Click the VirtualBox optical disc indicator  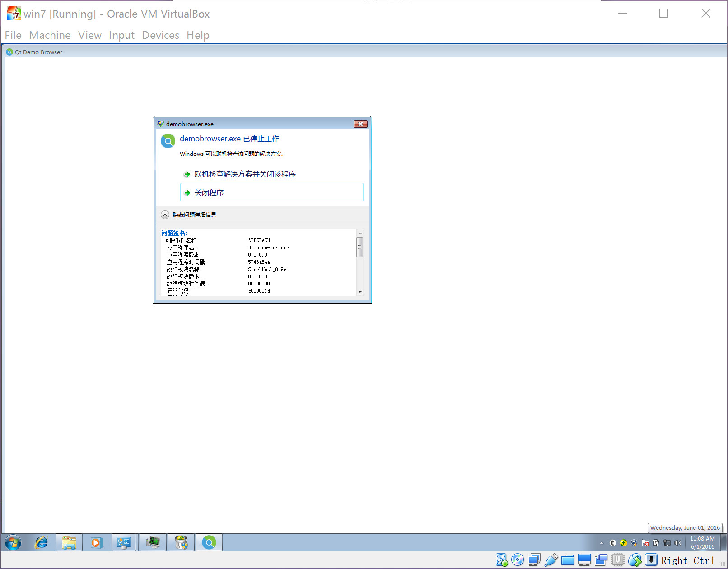pos(518,560)
